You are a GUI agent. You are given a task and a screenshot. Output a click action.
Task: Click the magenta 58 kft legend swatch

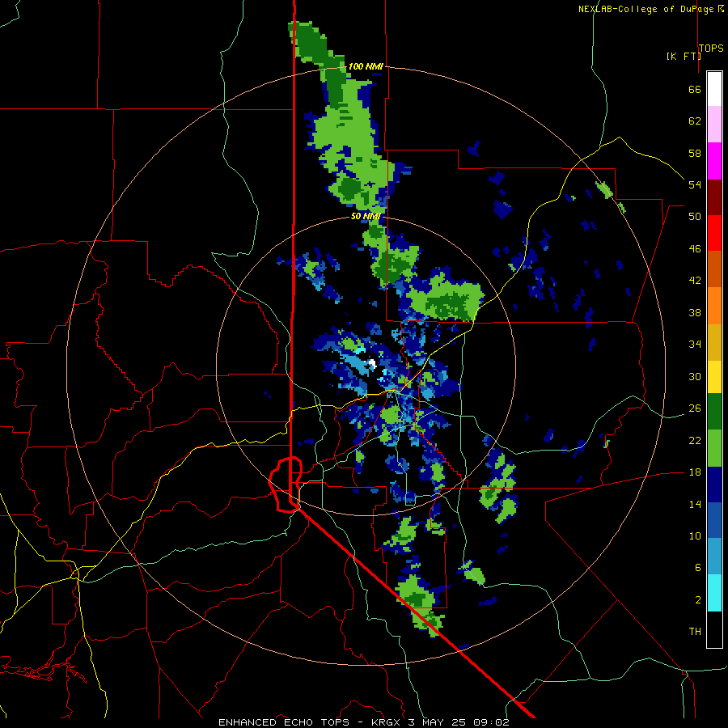point(714,161)
